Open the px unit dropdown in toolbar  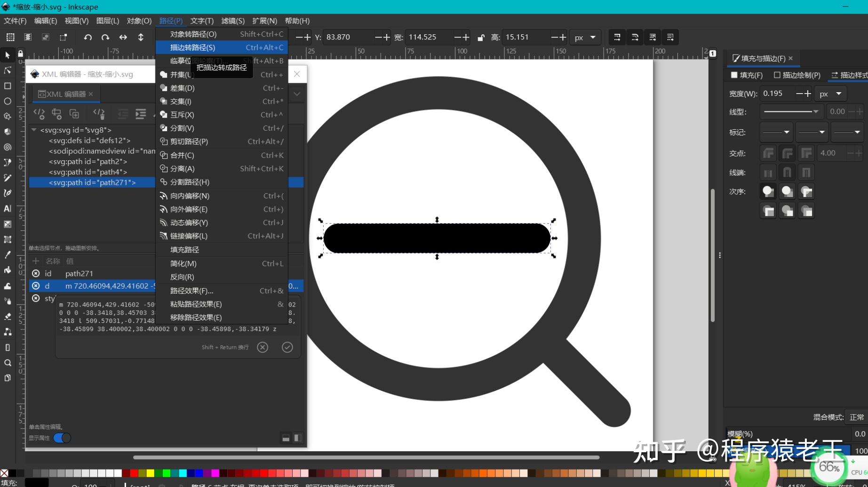click(585, 37)
